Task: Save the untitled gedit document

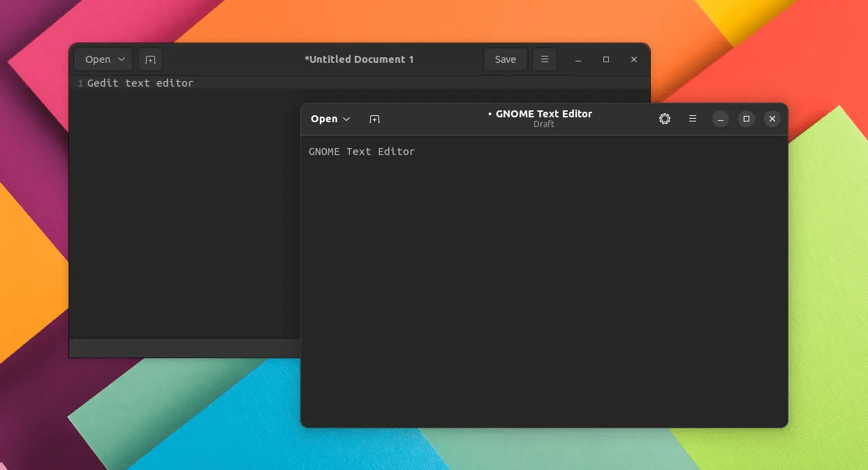Action: [505, 59]
